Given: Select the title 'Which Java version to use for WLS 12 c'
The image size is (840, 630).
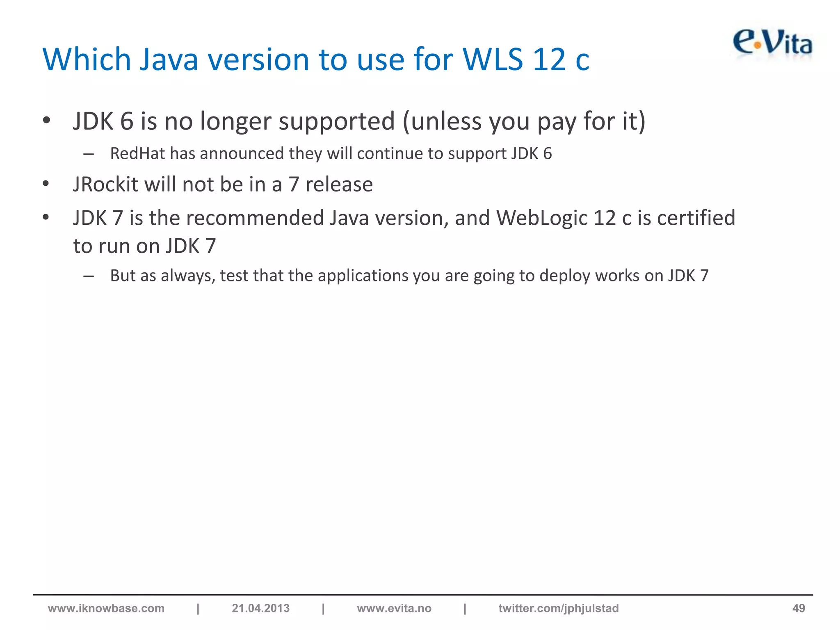Looking at the screenshot, I should tap(316, 59).
